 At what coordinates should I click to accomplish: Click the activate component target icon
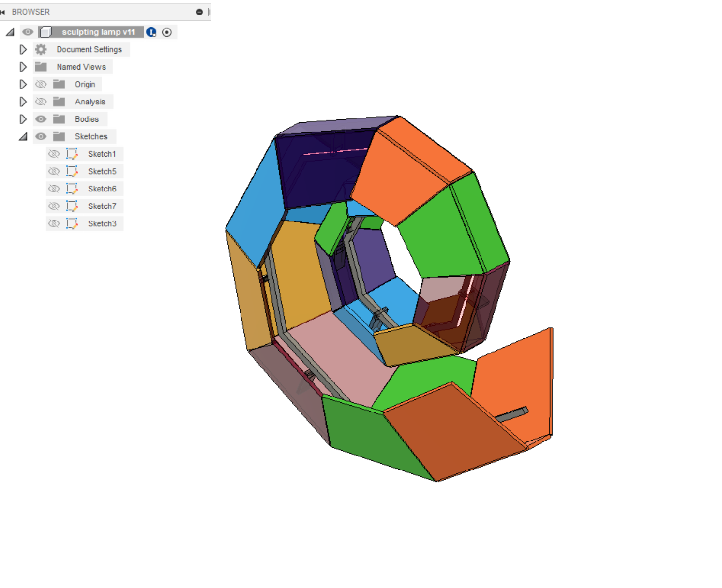pyautogui.click(x=167, y=32)
